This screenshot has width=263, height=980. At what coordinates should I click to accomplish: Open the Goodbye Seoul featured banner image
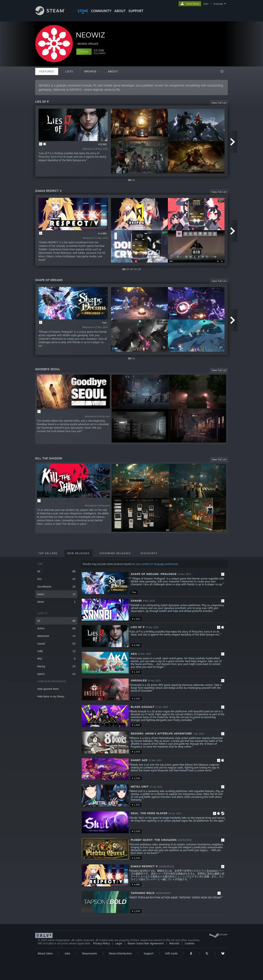[x=73, y=392]
